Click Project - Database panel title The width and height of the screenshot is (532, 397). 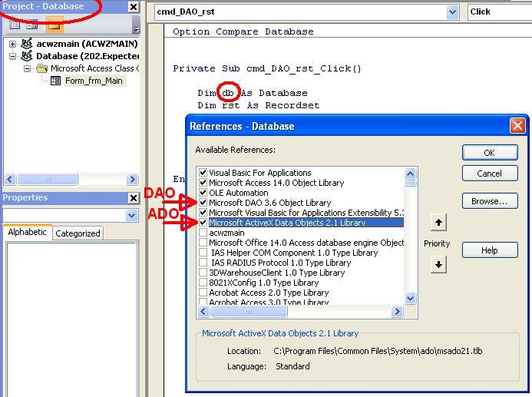[x=43, y=6]
